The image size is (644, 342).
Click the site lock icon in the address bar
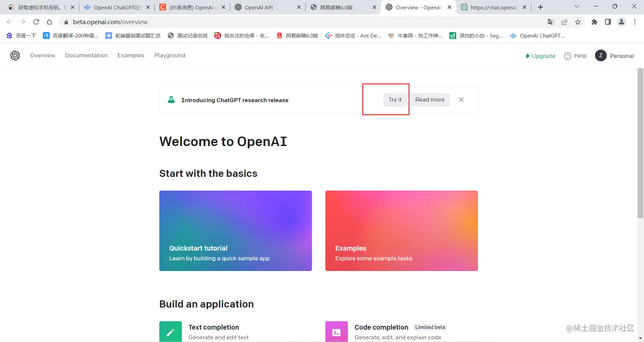[66, 22]
